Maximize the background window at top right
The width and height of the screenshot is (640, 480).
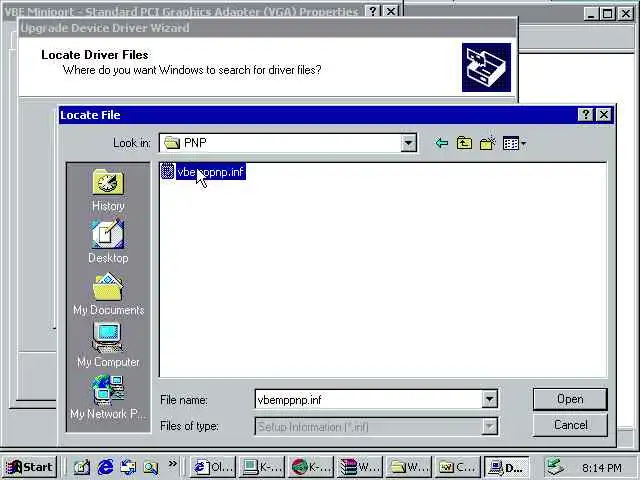(607, 14)
